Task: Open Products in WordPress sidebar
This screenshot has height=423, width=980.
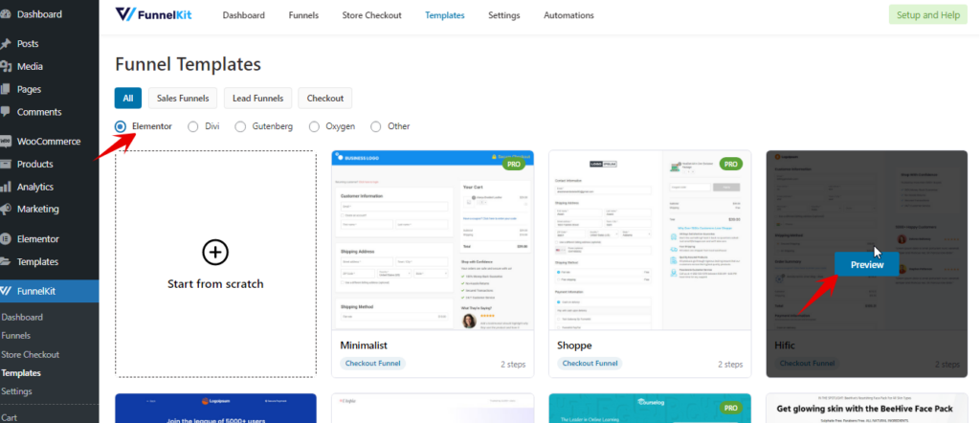Action: [35, 164]
